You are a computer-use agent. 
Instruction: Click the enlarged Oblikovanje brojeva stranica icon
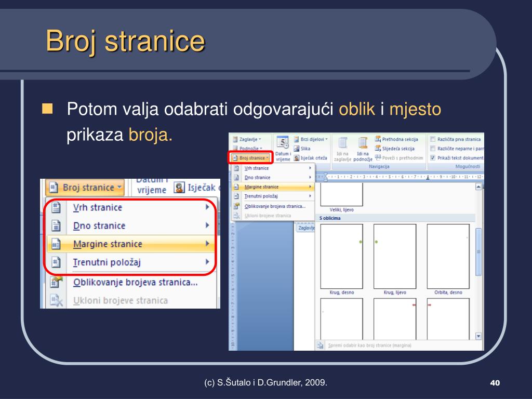(56, 282)
